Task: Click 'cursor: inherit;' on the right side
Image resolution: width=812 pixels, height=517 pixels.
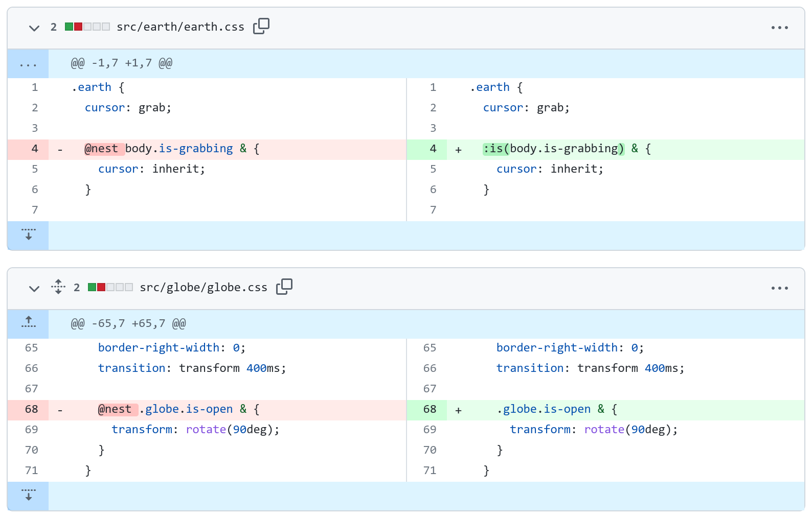Action: pos(550,170)
